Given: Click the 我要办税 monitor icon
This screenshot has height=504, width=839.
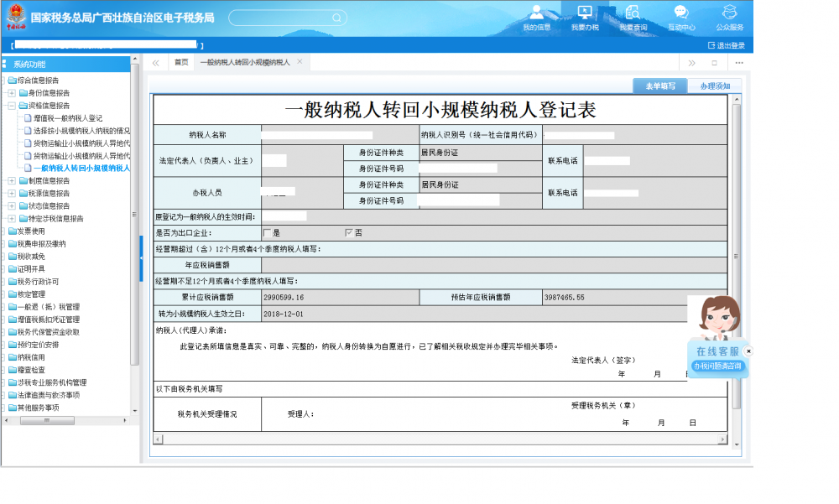Looking at the screenshot, I should pyautogui.click(x=585, y=13).
